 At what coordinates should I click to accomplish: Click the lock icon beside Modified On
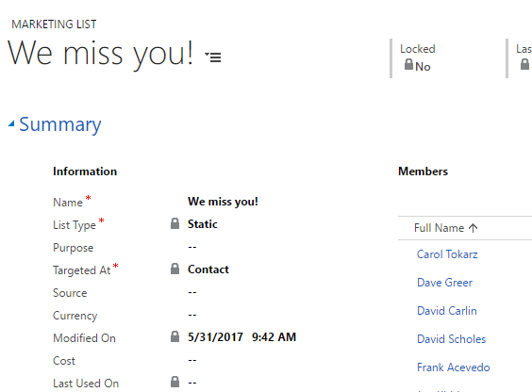coord(175,336)
